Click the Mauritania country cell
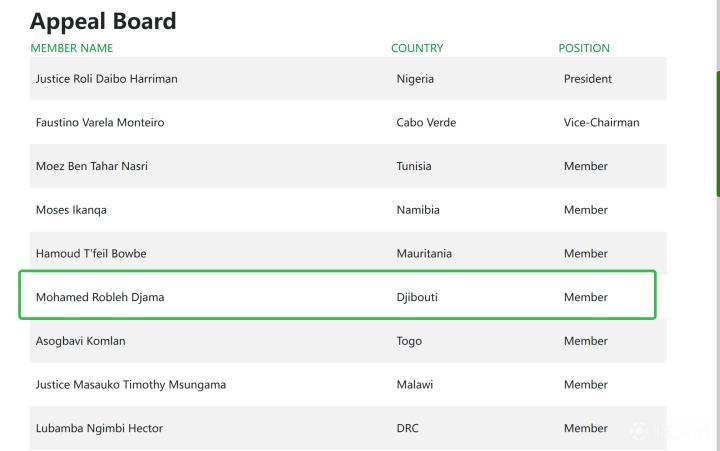The width and height of the screenshot is (720, 451). coord(424,254)
